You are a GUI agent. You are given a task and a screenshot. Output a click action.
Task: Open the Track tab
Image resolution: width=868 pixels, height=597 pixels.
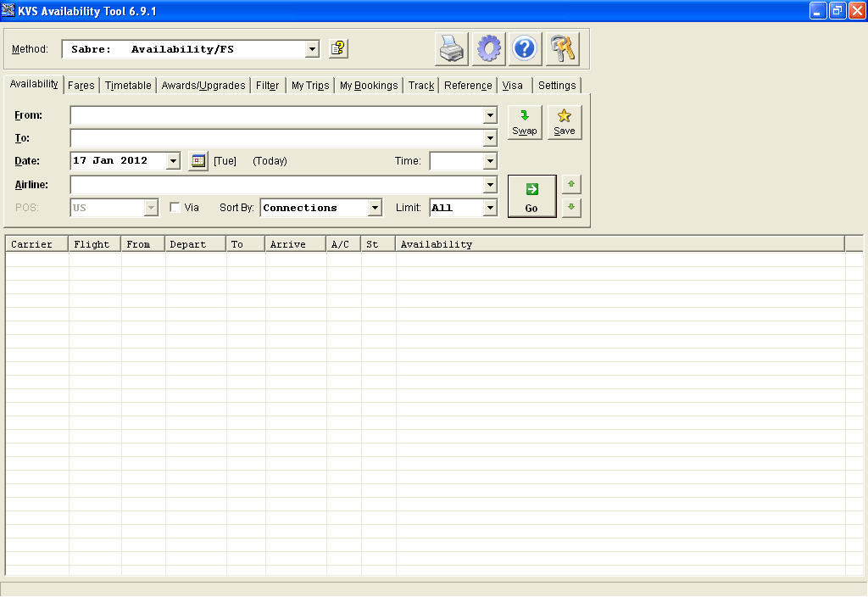tap(421, 86)
